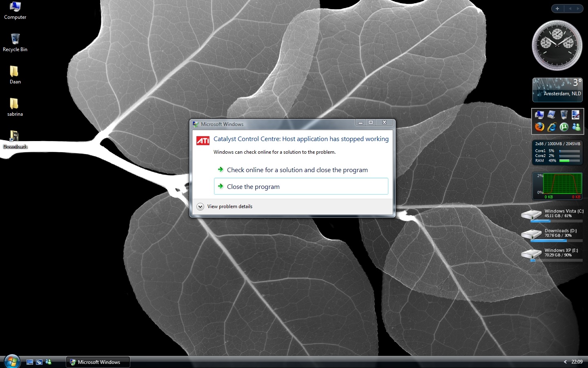Click the network traffic graph gadget
The width and height of the screenshot is (588, 368).
[x=557, y=186]
